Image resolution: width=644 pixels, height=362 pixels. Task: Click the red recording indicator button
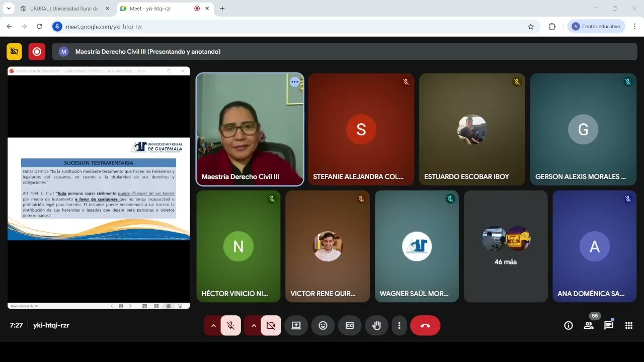pos(37,51)
